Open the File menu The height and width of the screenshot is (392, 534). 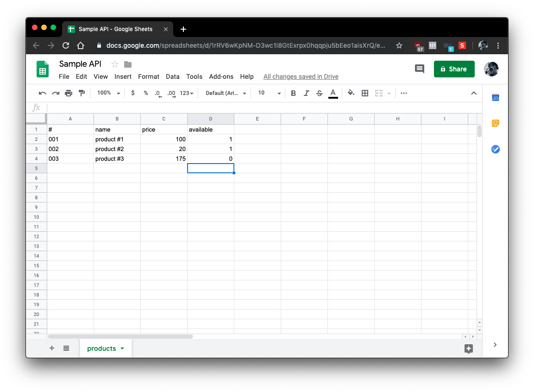pos(64,76)
